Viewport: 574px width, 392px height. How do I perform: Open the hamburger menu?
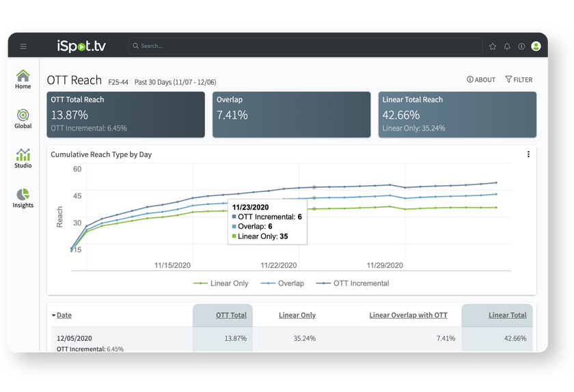point(23,46)
